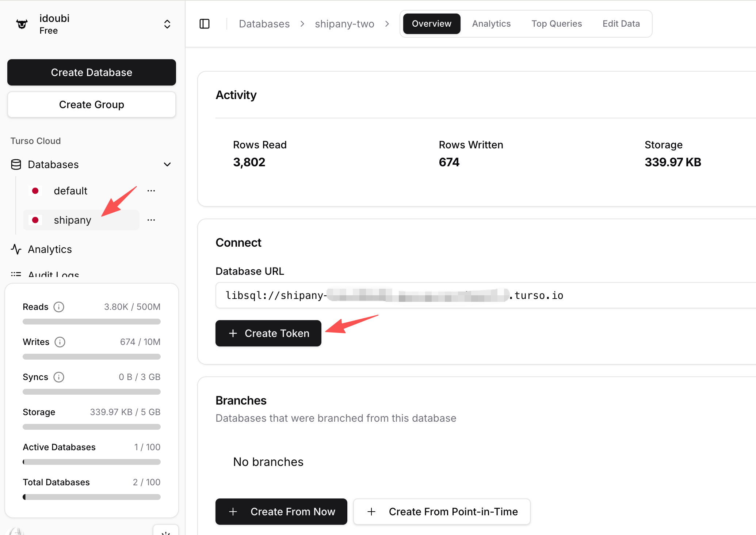Screen dimensions: 756x535
Task: Open the Edit Data tab
Action: click(x=621, y=24)
